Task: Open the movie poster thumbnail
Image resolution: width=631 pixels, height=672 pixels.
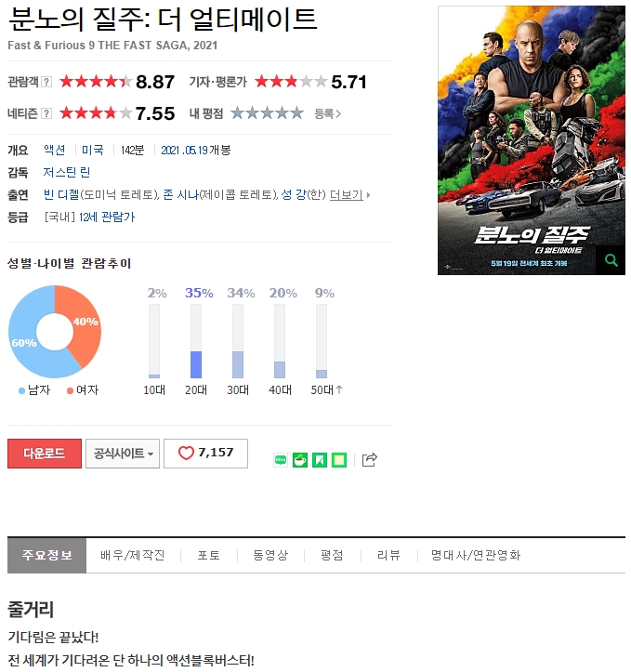Action: click(x=532, y=140)
